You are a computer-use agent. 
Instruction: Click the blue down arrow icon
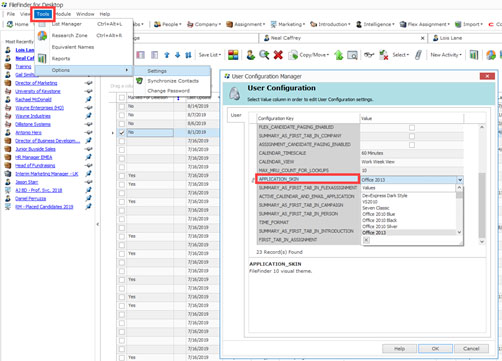pos(178,55)
